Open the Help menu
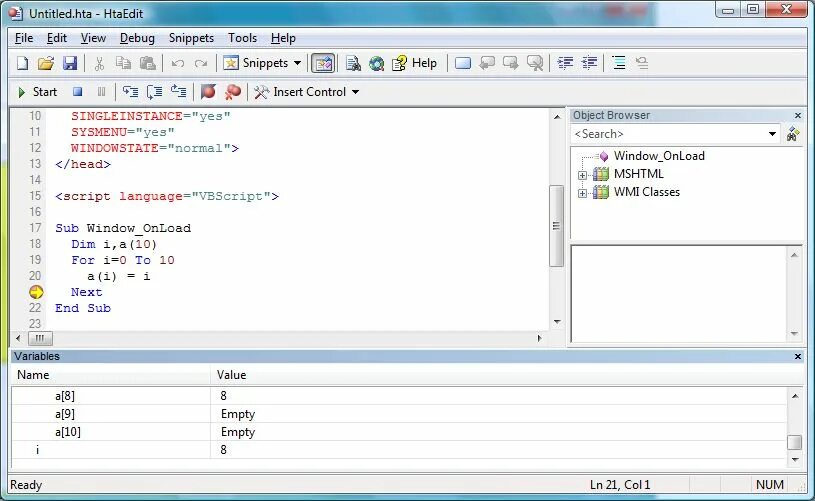Viewport: 815px width, 501px height. (283, 38)
